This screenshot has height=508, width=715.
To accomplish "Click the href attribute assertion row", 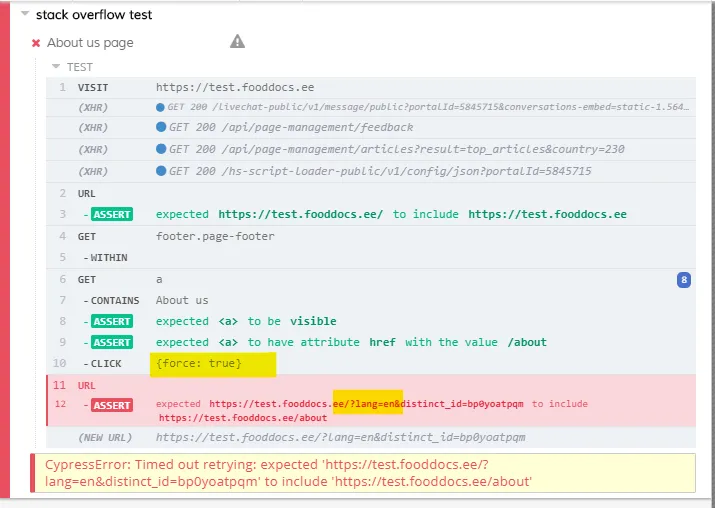I will click(x=351, y=342).
